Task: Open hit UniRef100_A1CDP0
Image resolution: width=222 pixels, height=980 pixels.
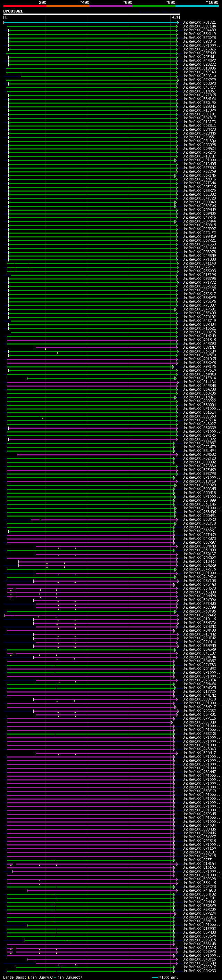Action: (199, 110)
